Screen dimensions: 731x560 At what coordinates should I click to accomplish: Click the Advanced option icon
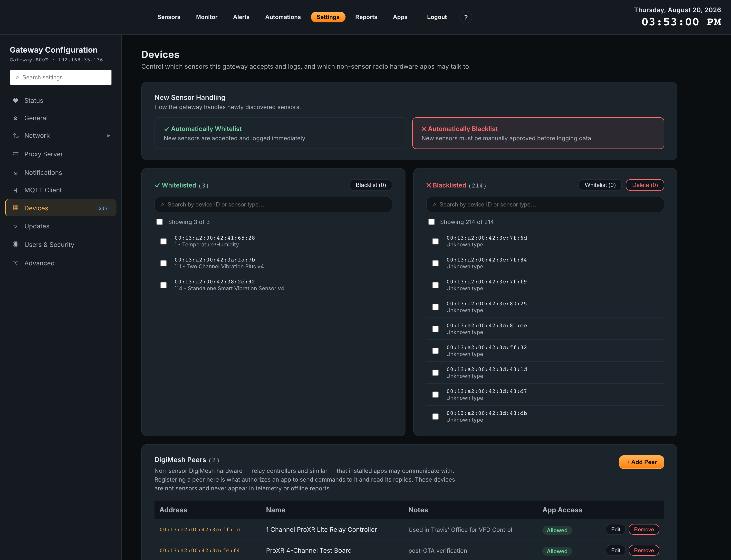coord(15,263)
